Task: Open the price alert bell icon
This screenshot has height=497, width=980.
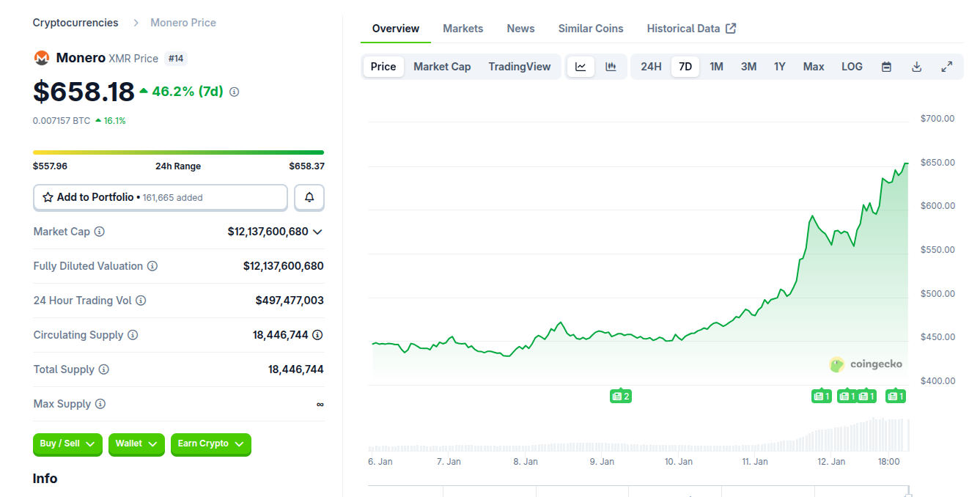Action: 309,197
